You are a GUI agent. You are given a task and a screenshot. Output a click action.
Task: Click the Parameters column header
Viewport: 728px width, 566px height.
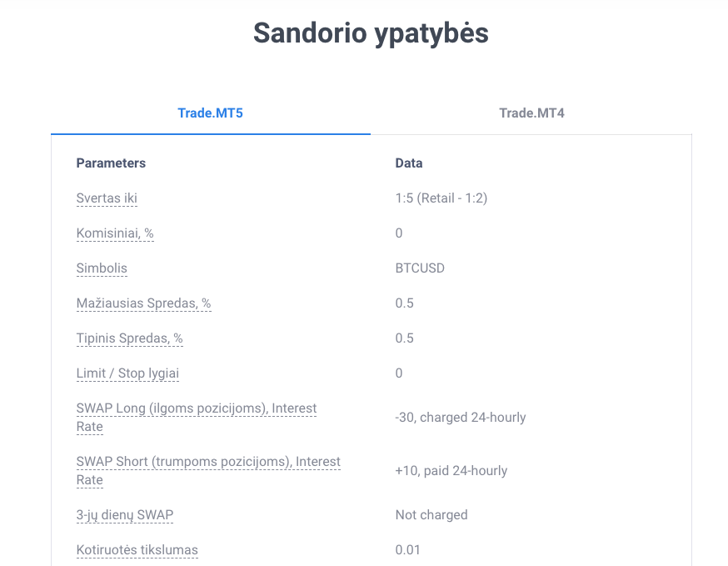[111, 163]
